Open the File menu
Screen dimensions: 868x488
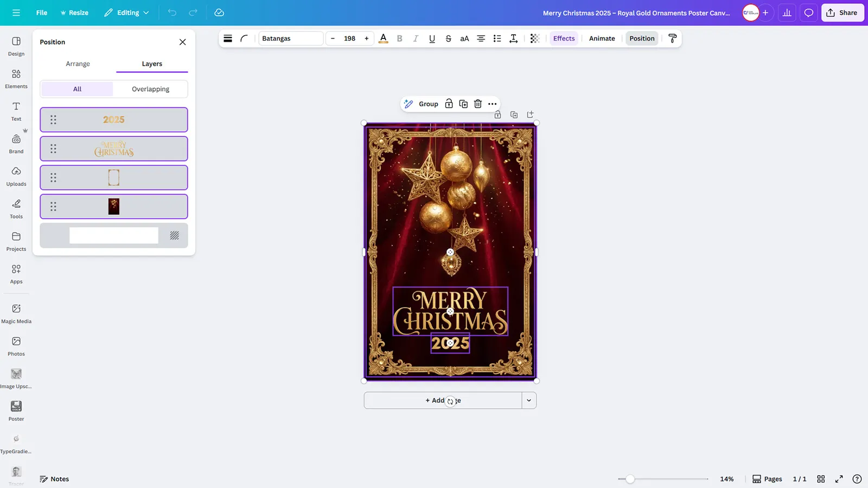tap(41, 12)
